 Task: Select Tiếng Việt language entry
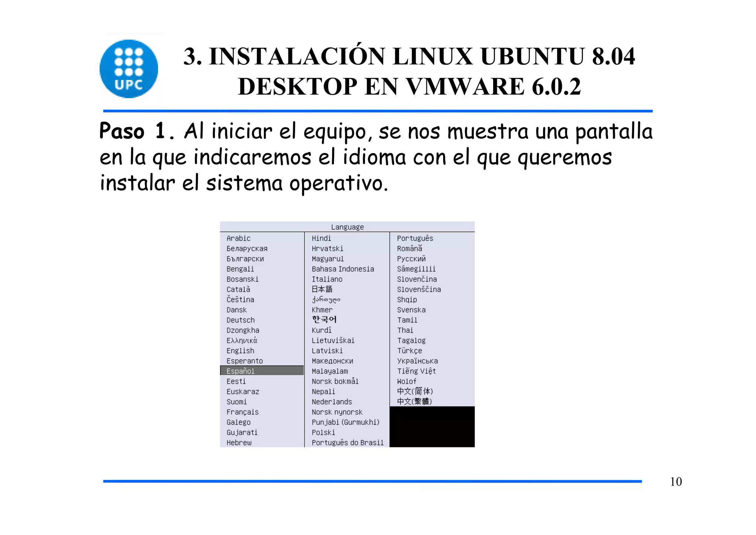[x=416, y=371]
